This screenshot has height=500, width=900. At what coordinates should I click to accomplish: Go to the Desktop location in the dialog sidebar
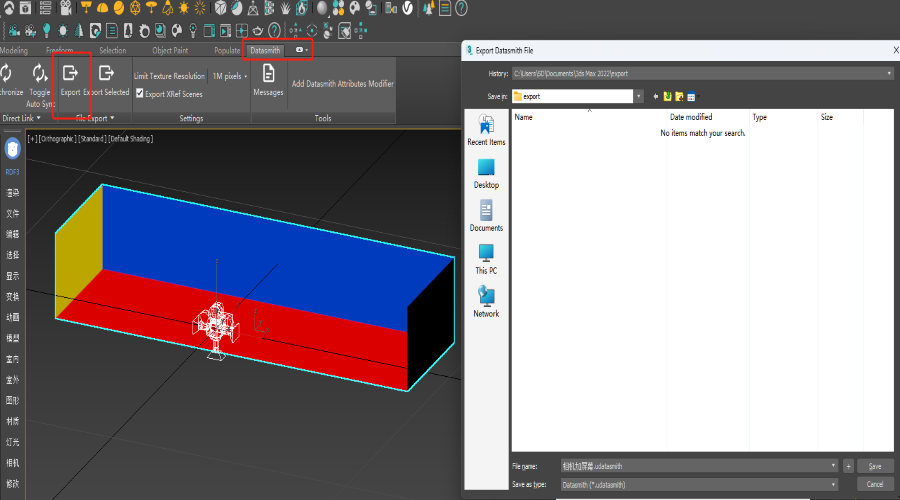pyautogui.click(x=486, y=173)
